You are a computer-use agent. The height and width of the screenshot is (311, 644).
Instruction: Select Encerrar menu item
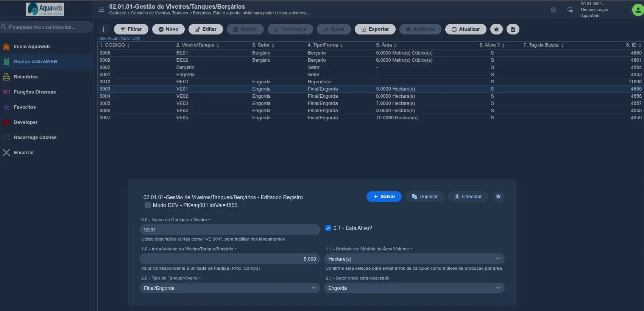(x=46, y=153)
